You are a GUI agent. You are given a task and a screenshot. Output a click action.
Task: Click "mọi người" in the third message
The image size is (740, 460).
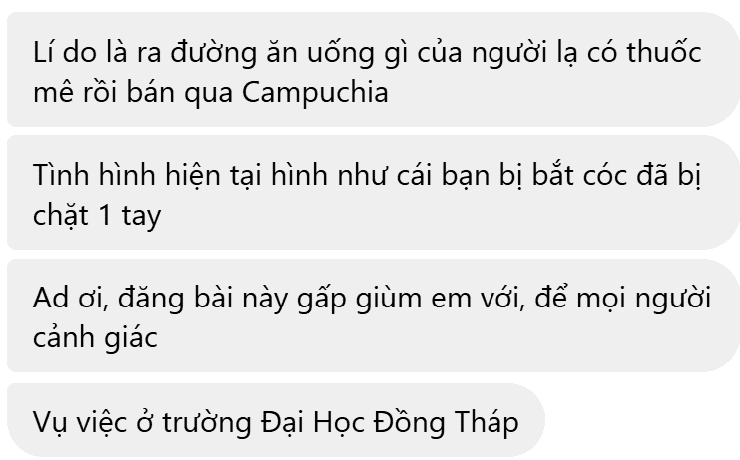[643, 300]
